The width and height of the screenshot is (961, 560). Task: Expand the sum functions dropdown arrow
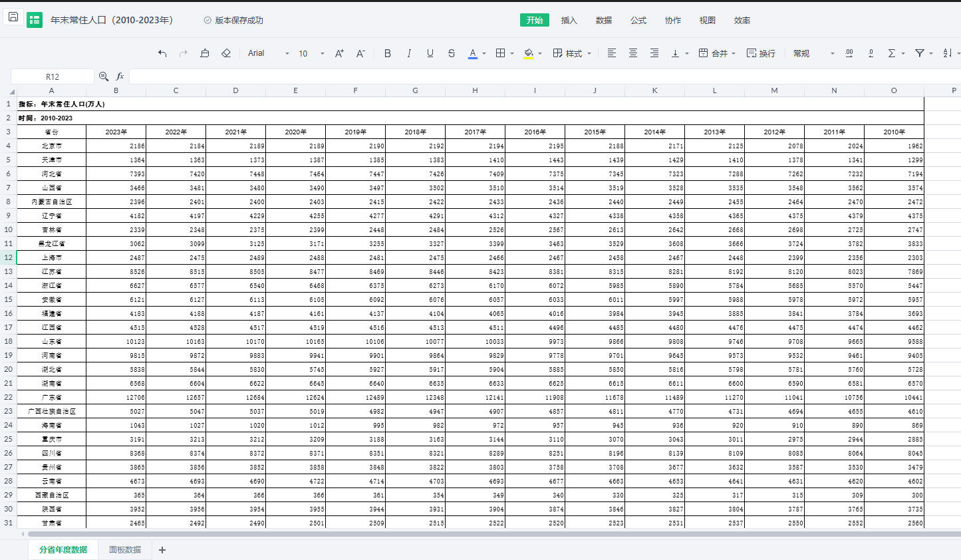click(903, 53)
